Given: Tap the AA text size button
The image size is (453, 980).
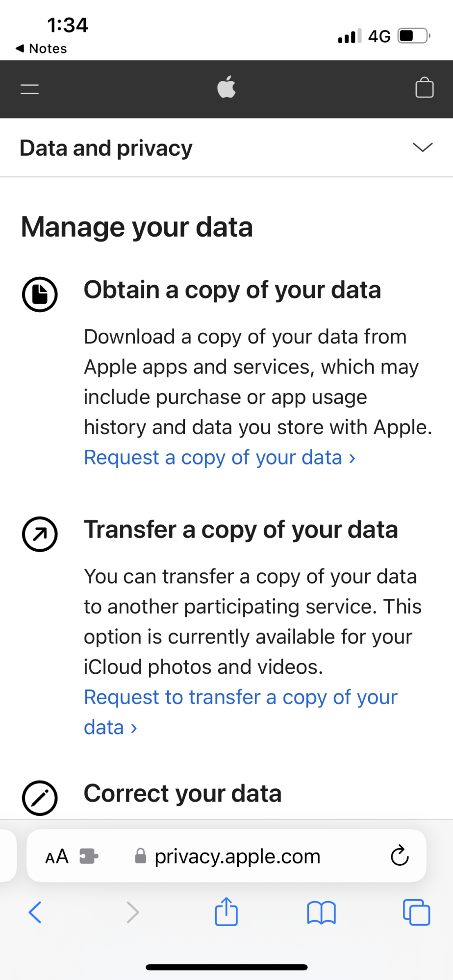Looking at the screenshot, I should coord(57,857).
